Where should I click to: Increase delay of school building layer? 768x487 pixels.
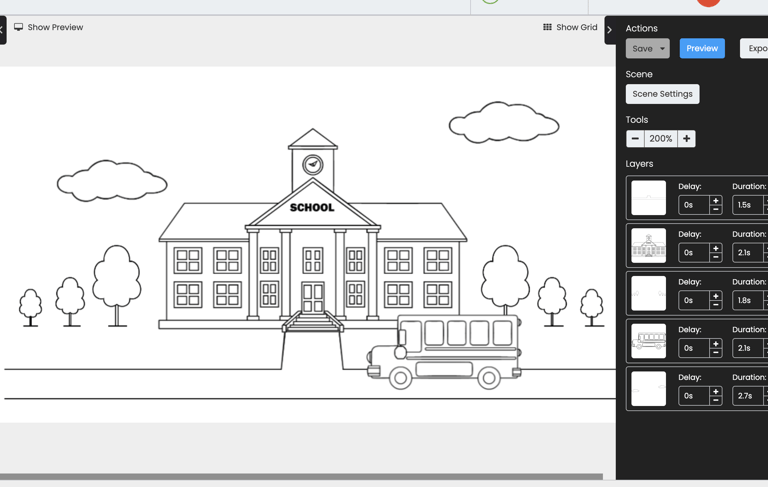tap(716, 248)
